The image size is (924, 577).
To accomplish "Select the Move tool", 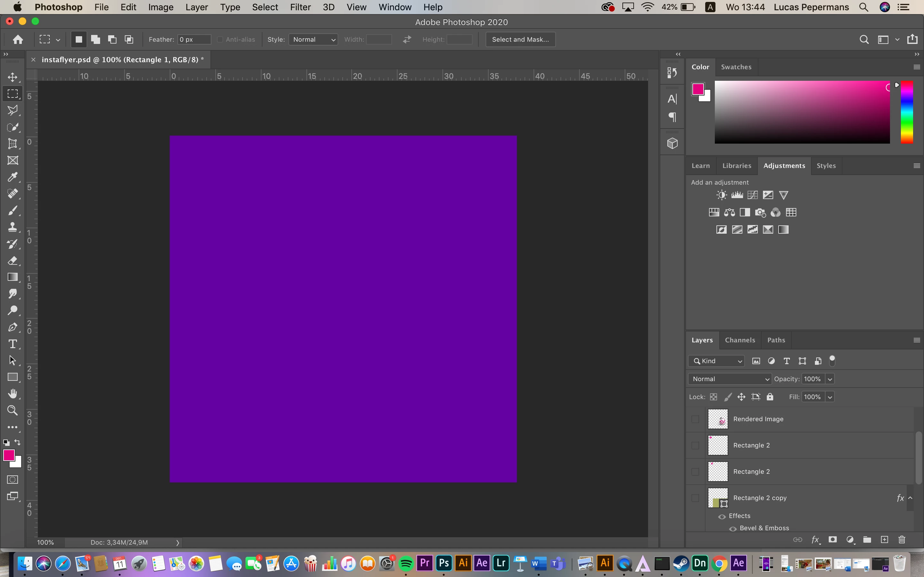I will pos(13,77).
